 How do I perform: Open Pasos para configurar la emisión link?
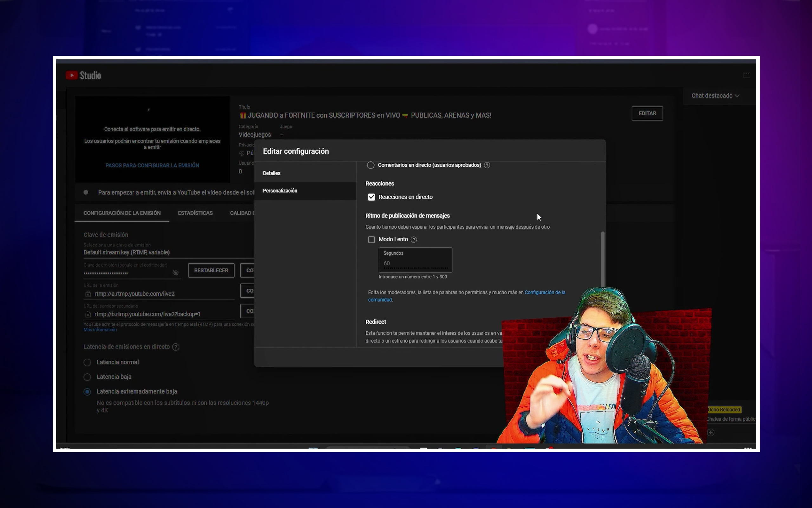tap(152, 165)
